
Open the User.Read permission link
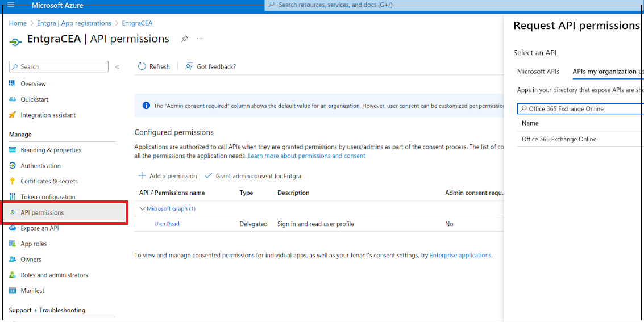click(x=167, y=224)
